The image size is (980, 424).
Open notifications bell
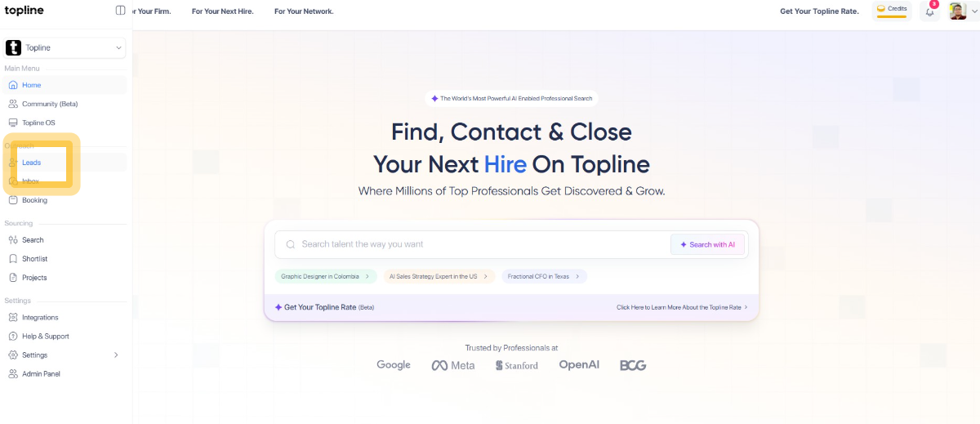pos(929,11)
